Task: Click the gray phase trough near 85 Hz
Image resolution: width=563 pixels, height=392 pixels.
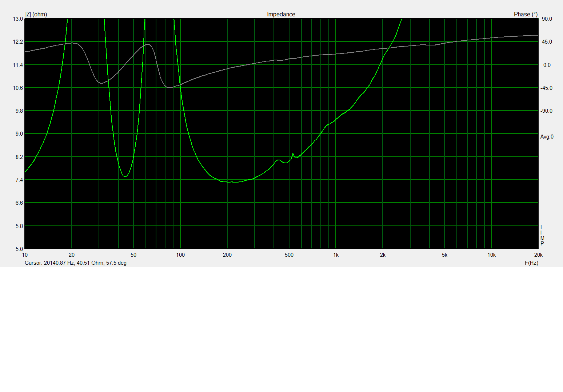Action: 169,87
